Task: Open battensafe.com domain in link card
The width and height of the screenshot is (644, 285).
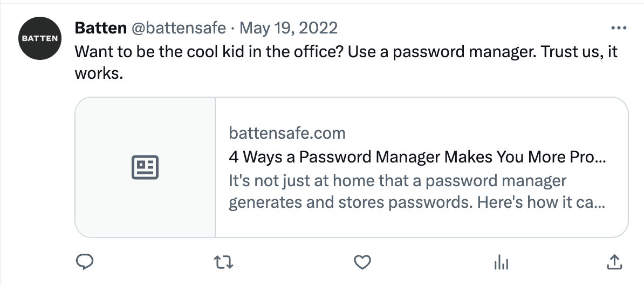Action: [287, 133]
